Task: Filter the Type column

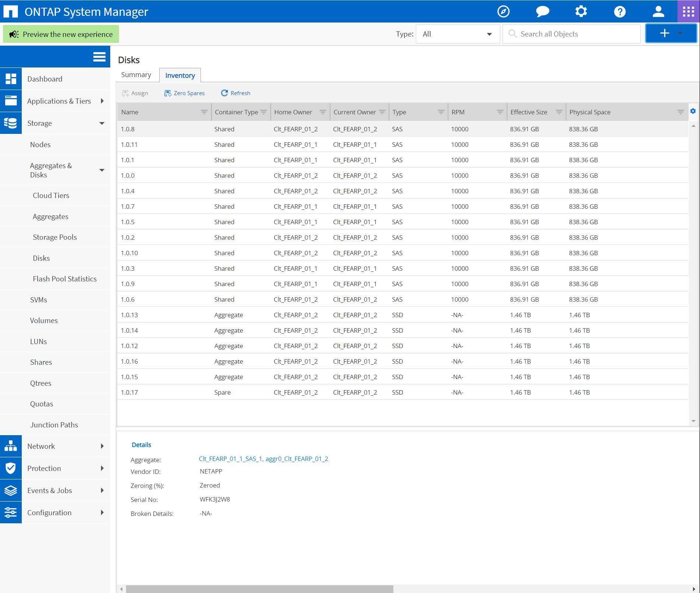Action: (x=441, y=112)
